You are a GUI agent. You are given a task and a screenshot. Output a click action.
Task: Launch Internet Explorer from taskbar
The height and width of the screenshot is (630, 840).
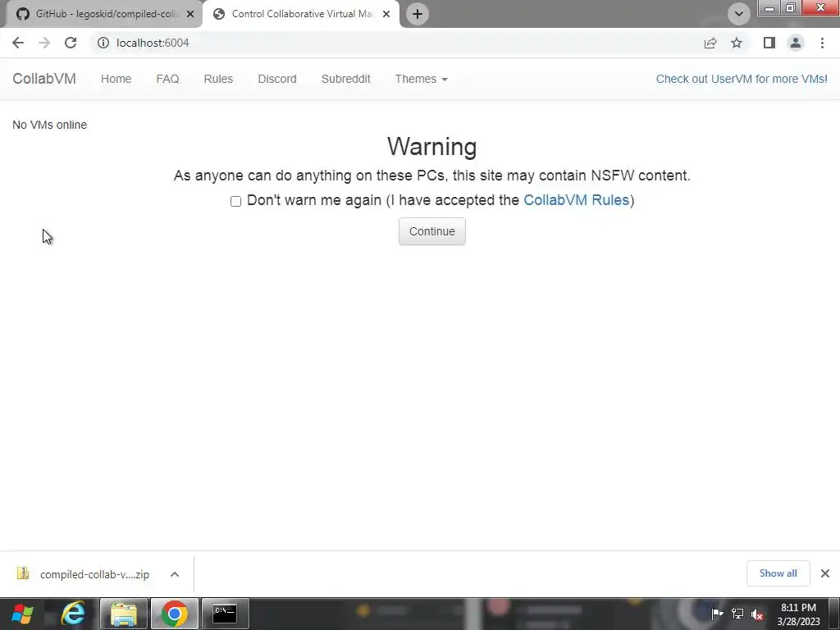coord(73,614)
